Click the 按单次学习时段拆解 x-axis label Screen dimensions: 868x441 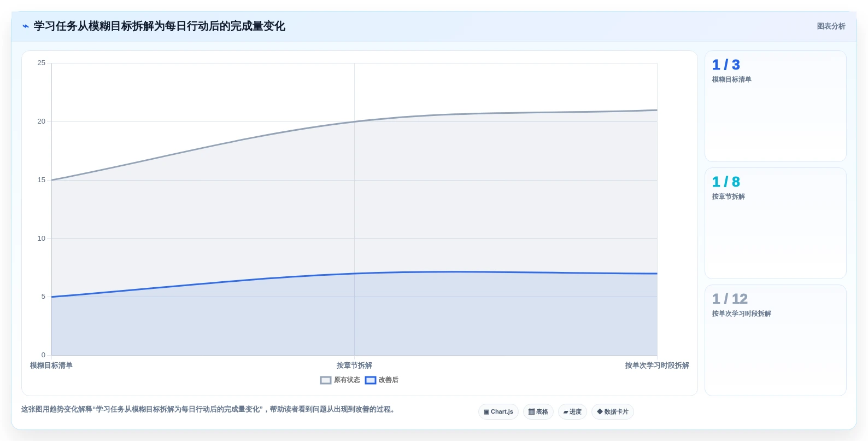657,365
